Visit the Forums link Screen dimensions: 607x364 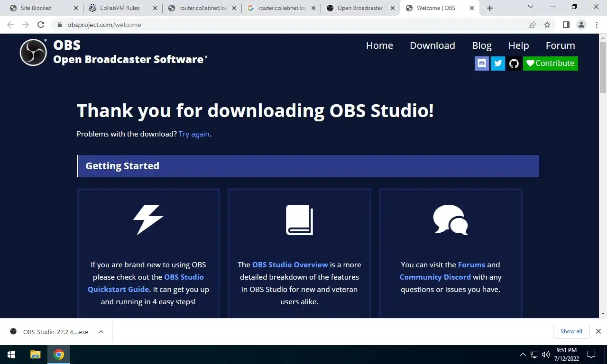point(471,264)
